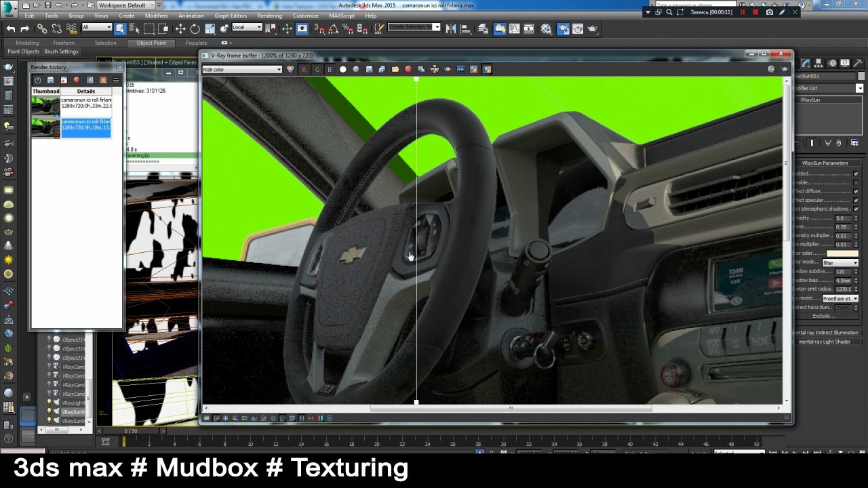
Task: Open the VRaySun filter color swatch
Action: pyautogui.click(x=842, y=253)
